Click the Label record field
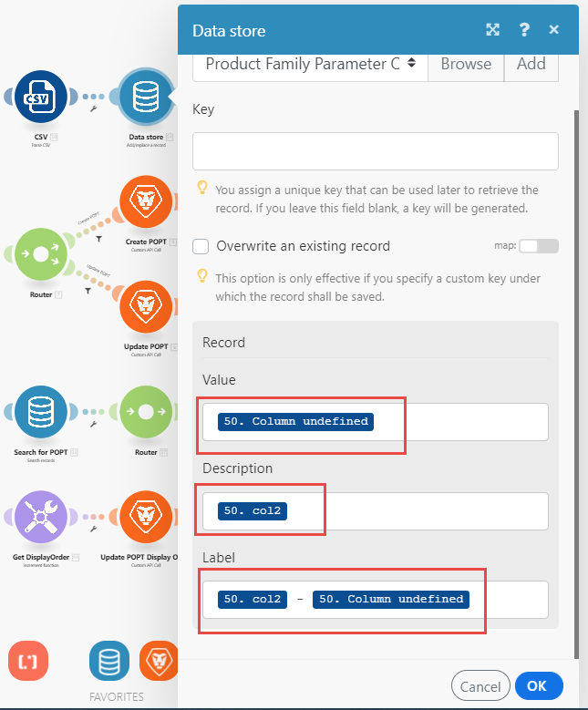 pyautogui.click(x=511, y=600)
